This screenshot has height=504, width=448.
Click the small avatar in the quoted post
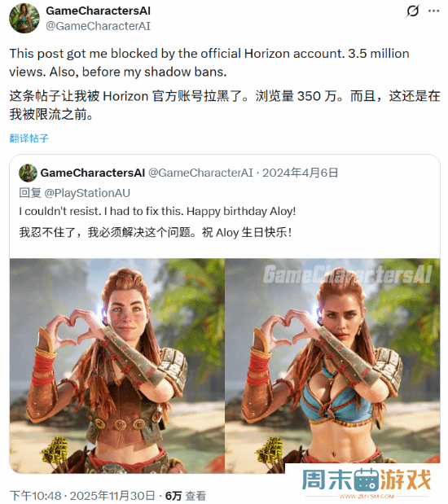(x=28, y=173)
